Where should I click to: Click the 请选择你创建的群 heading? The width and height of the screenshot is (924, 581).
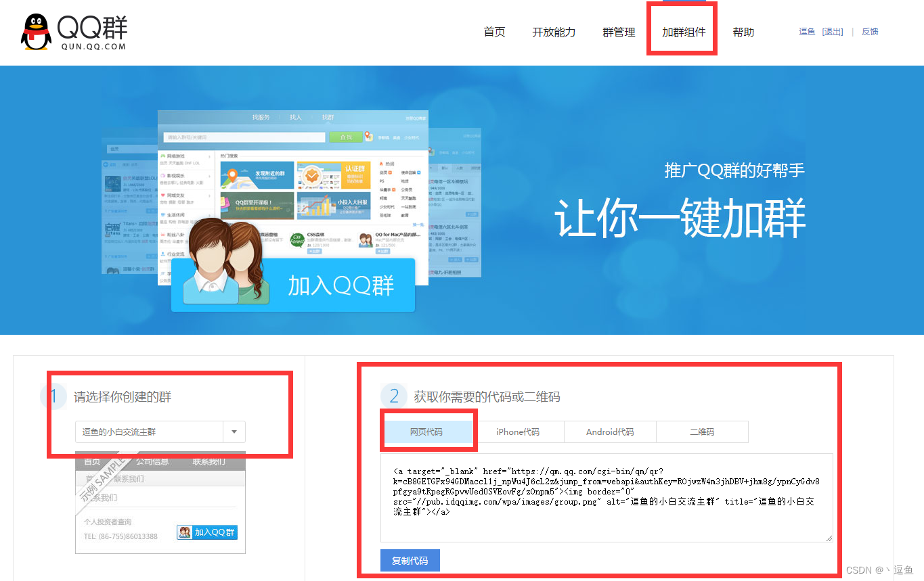[x=123, y=397]
